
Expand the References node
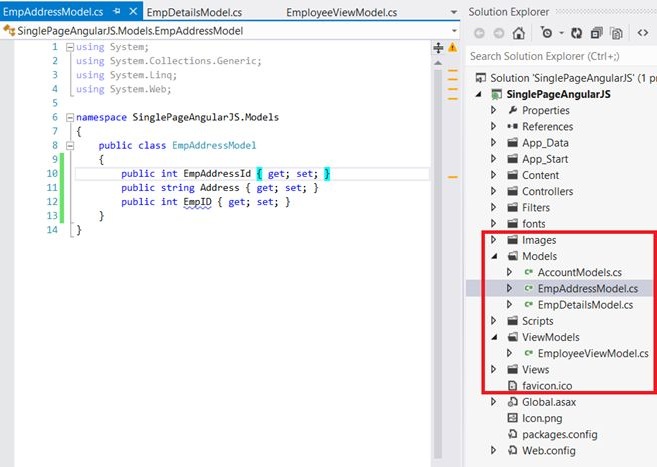click(494, 126)
